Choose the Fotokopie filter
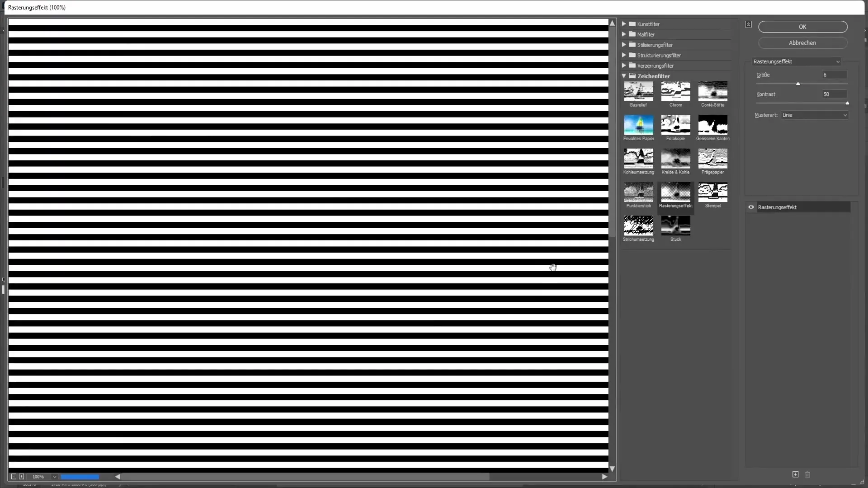This screenshot has height=488, width=868. [675, 125]
